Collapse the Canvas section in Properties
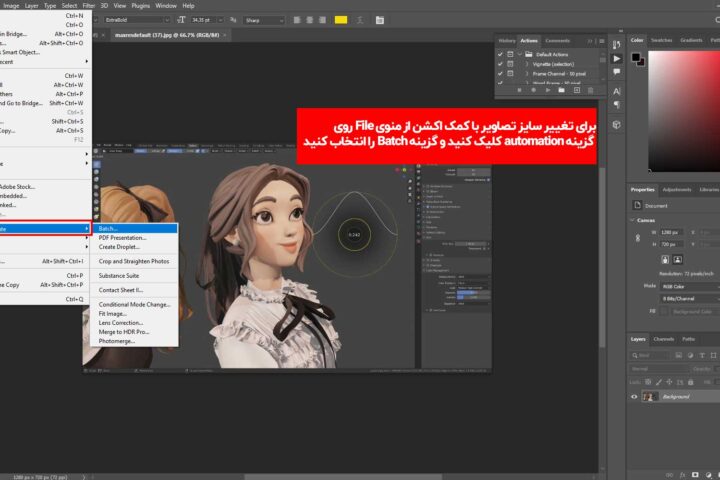 (x=632, y=220)
